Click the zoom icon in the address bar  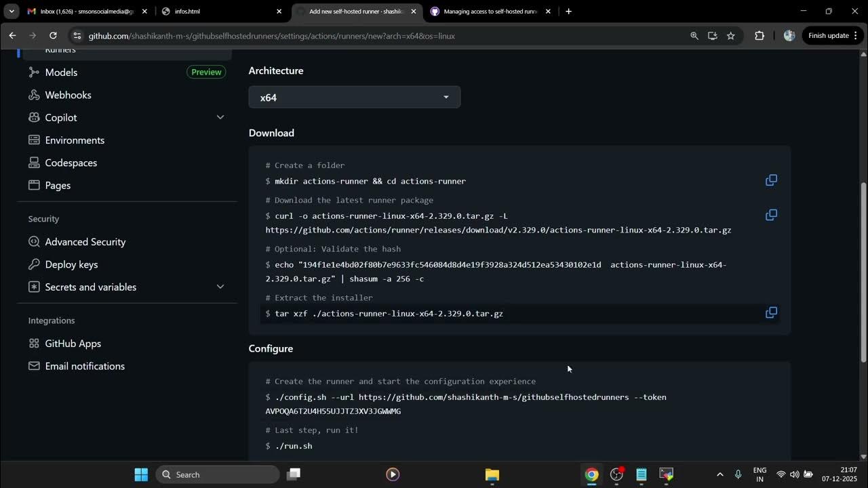(694, 35)
